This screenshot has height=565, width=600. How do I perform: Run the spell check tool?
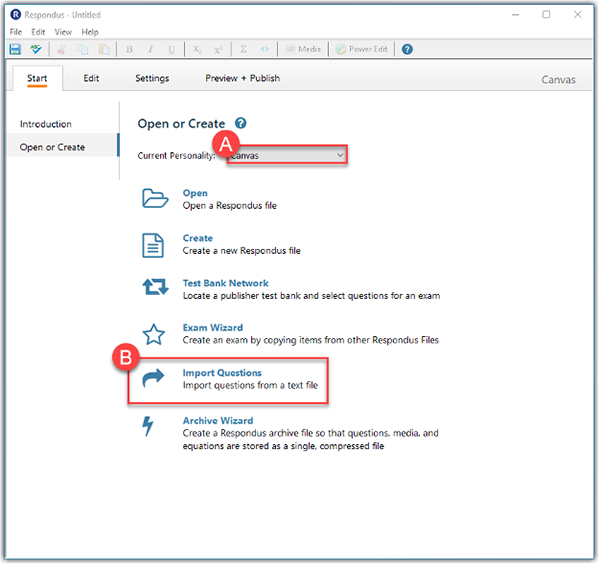click(x=37, y=49)
